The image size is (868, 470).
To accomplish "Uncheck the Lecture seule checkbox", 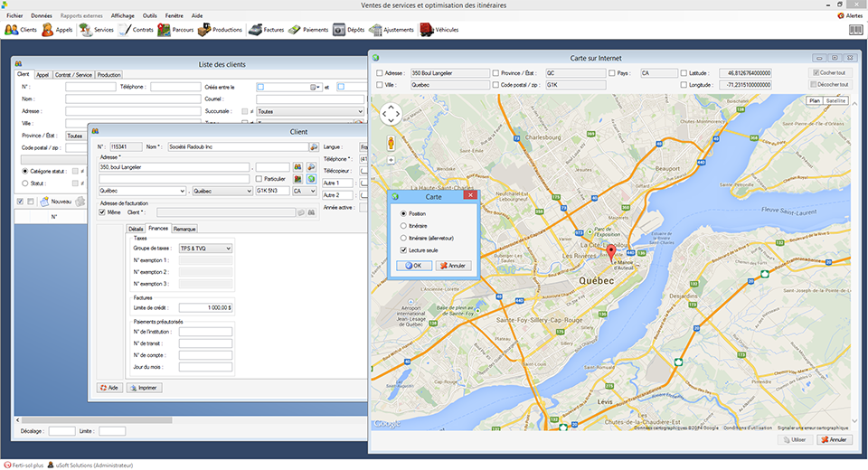I will click(403, 250).
